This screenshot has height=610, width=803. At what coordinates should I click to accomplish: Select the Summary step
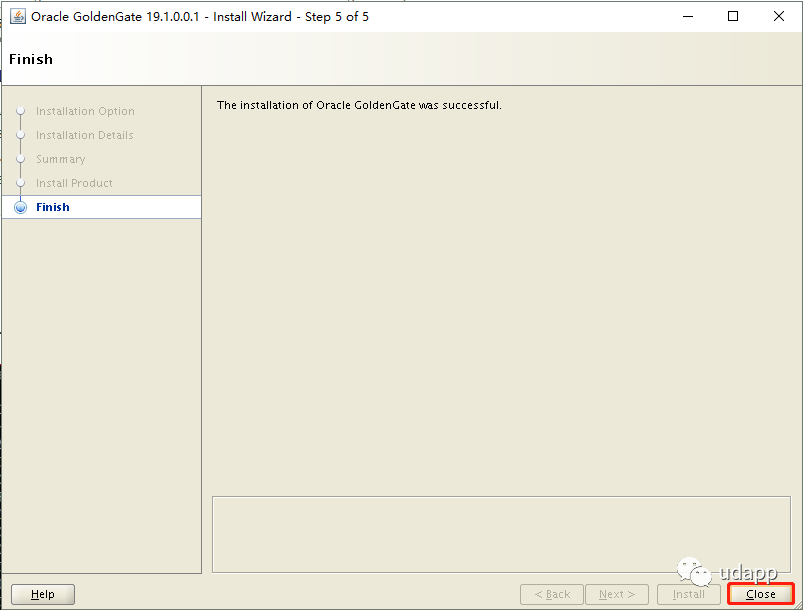(60, 159)
